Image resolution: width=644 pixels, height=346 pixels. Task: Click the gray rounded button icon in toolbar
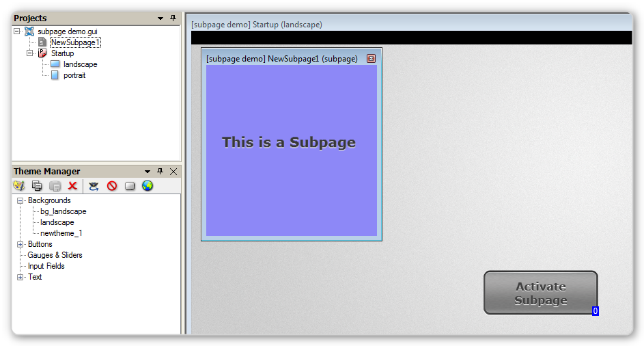click(130, 186)
